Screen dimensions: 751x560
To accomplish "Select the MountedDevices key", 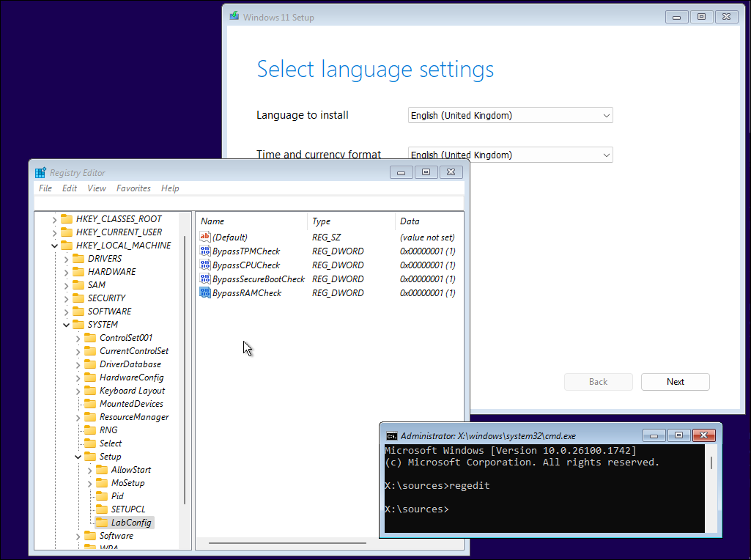I will [130, 404].
